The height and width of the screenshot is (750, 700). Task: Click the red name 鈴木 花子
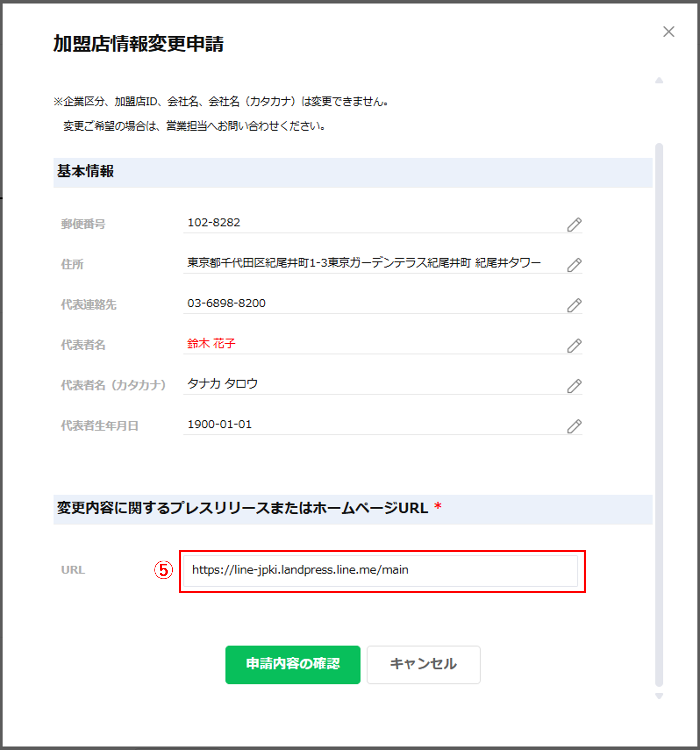point(211,344)
